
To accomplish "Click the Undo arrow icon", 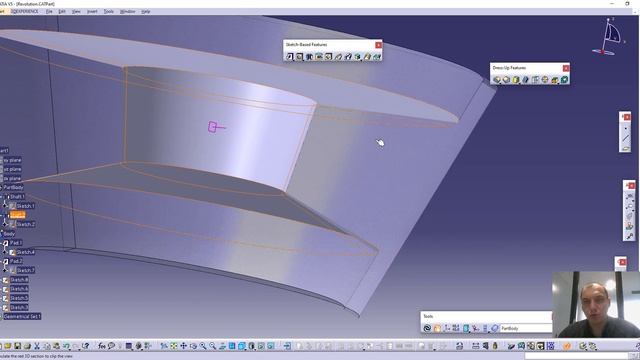I will tap(66, 346).
